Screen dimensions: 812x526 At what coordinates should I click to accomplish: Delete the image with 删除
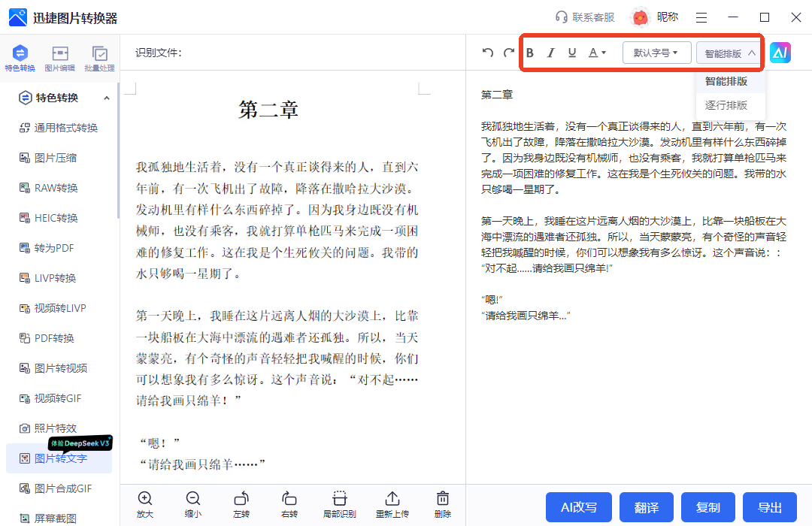442,505
